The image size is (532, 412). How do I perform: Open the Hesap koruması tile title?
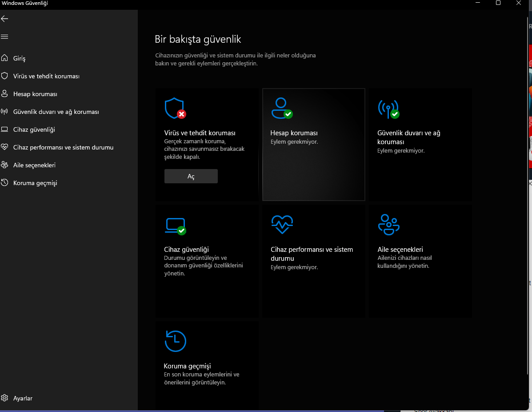pos(294,133)
